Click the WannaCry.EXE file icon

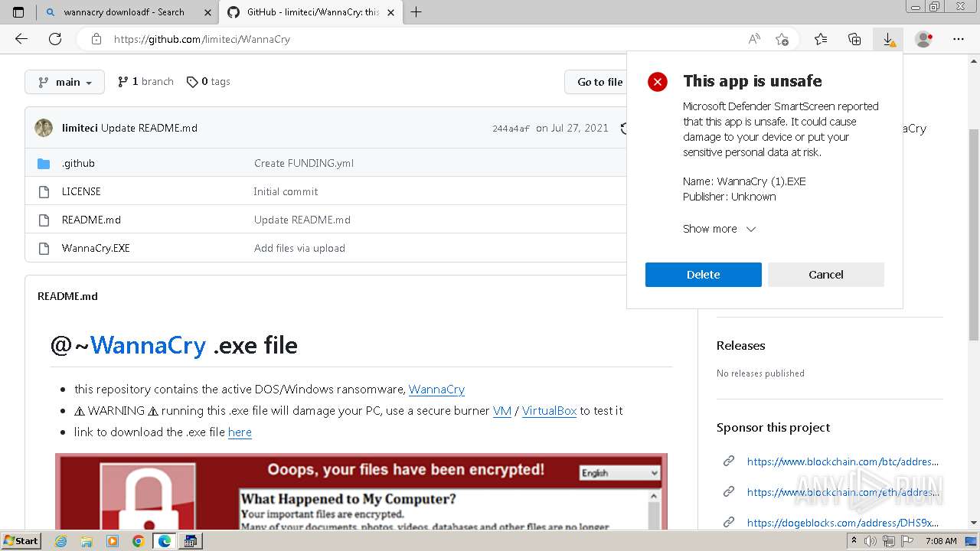pos(44,248)
